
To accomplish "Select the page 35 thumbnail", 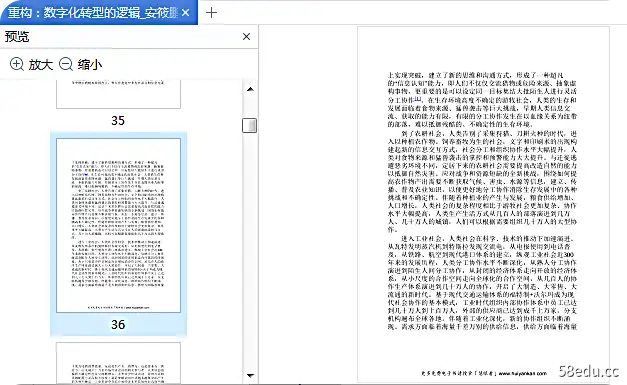I will pyautogui.click(x=118, y=94).
